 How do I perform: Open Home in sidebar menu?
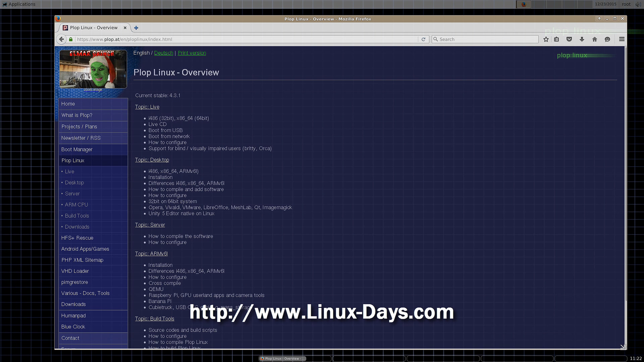(x=93, y=104)
